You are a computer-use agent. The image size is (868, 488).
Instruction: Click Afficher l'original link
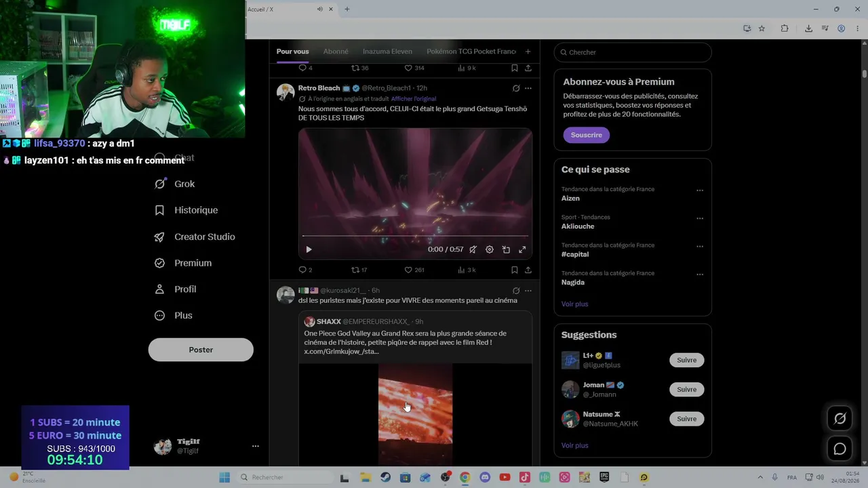[414, 99]
